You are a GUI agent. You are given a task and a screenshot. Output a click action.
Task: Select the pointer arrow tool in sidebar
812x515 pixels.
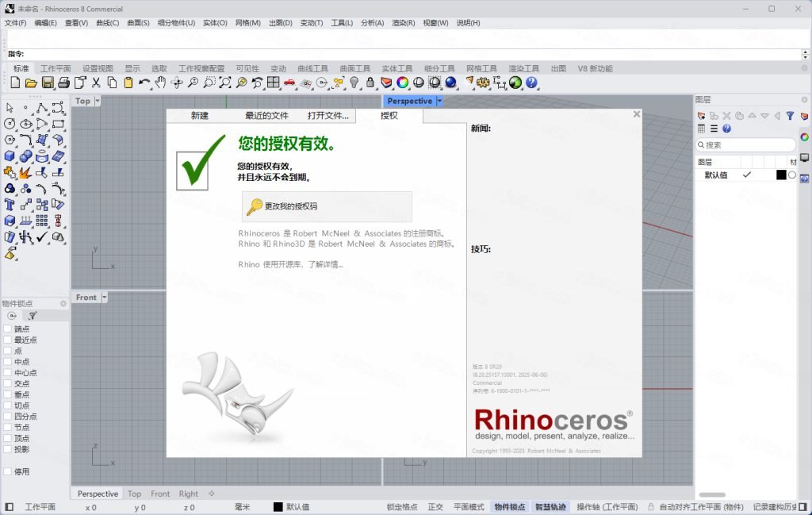point(10,108)
